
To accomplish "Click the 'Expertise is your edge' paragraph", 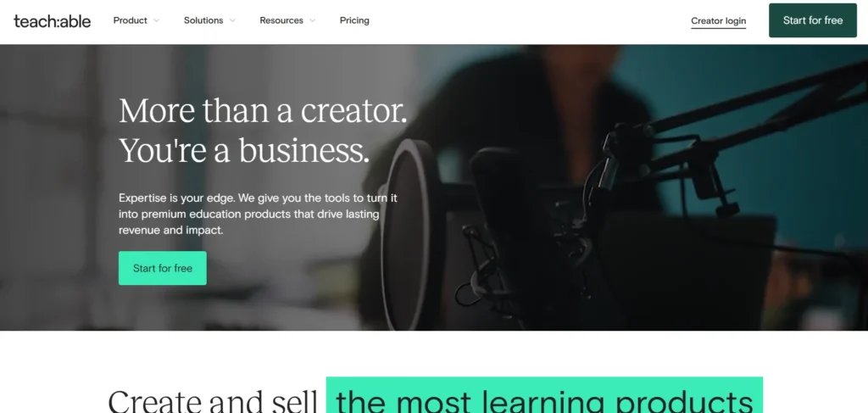I will pyautogui.click(x=258, y=214).
